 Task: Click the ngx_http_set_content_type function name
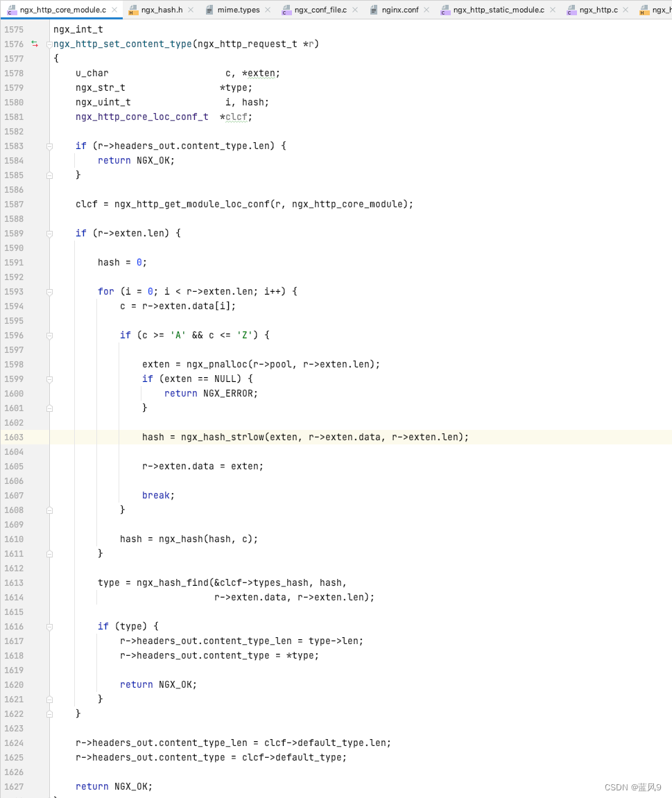coord(121,44)
